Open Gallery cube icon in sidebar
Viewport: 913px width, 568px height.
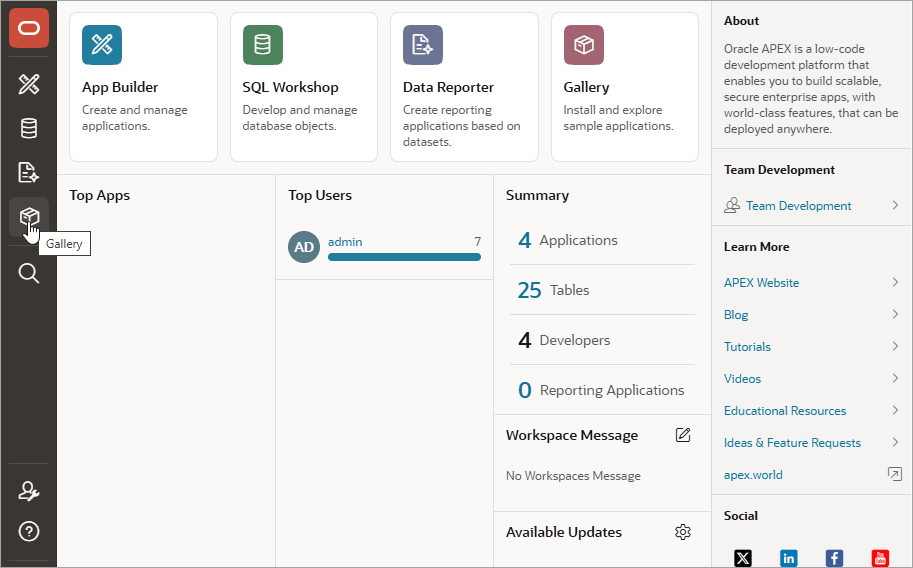29,217
